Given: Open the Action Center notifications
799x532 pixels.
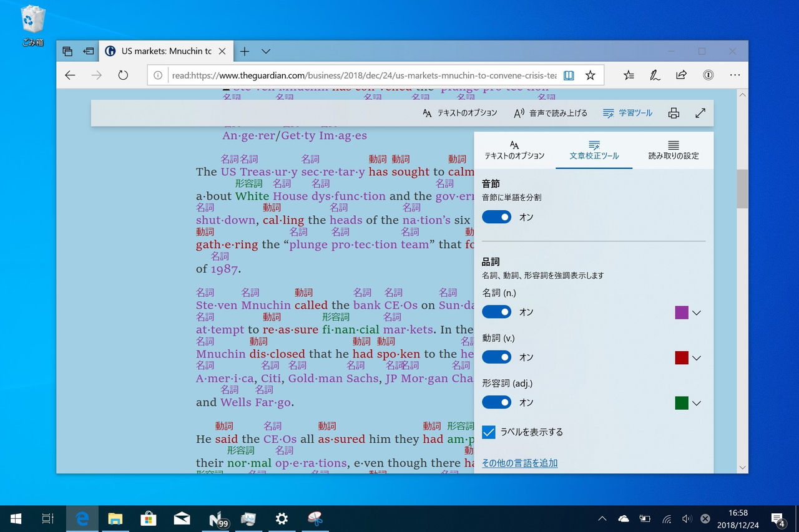Looking at the screenshot, I should (x=778, y=519).
